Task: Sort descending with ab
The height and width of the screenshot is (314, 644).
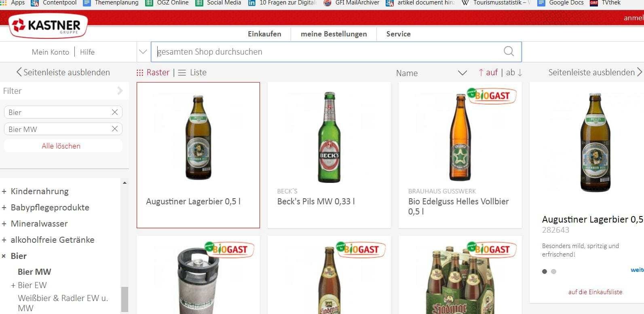Action: click(514, 72)
